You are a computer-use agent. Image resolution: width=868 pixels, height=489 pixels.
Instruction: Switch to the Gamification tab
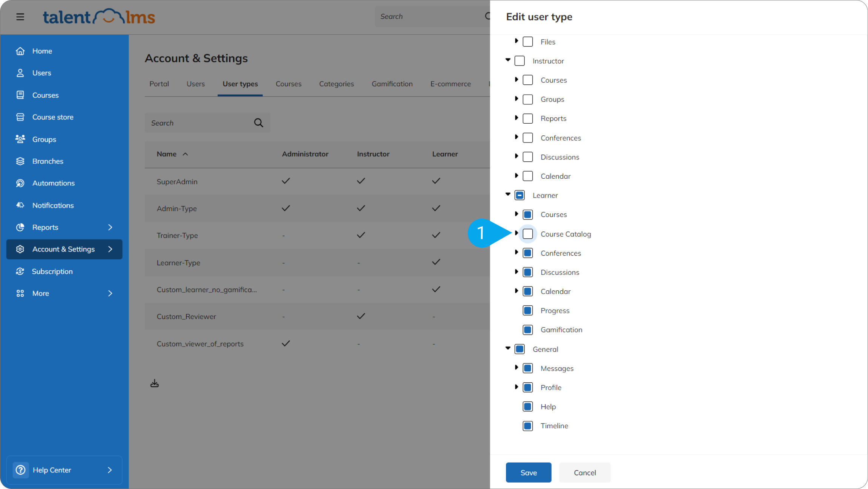[x=392, y=84]
